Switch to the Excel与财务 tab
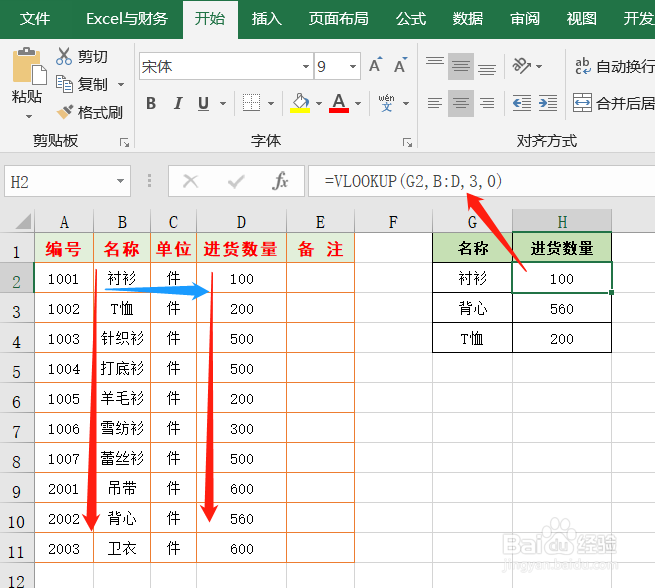This screenshot has width=655, height=588. click(x=127, y=18)
